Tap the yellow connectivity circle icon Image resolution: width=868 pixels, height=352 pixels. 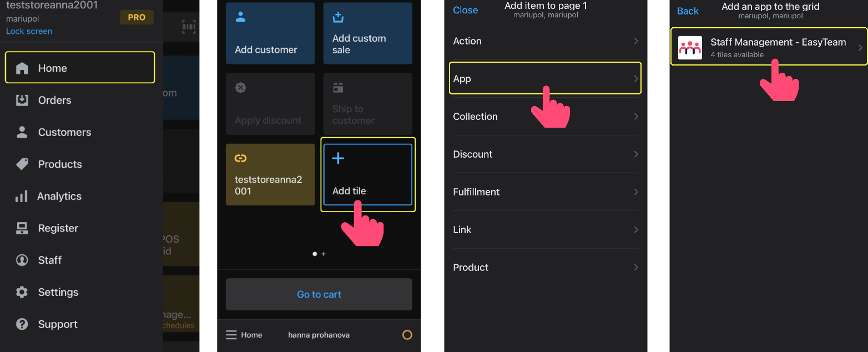407,335
